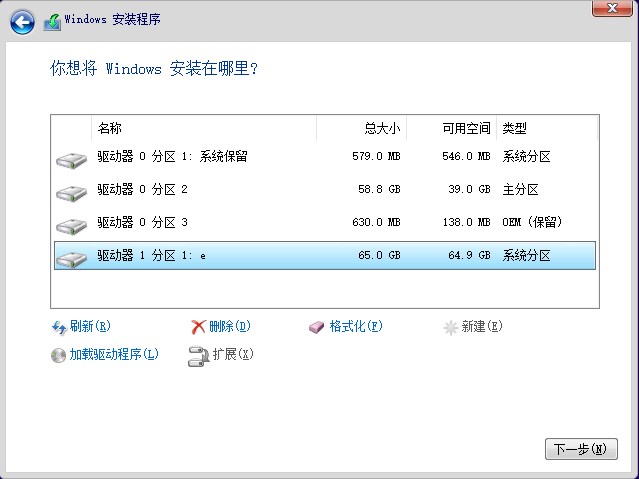
Task: Refresh the partition list via 刷新
Action: [x=89, y=327]
